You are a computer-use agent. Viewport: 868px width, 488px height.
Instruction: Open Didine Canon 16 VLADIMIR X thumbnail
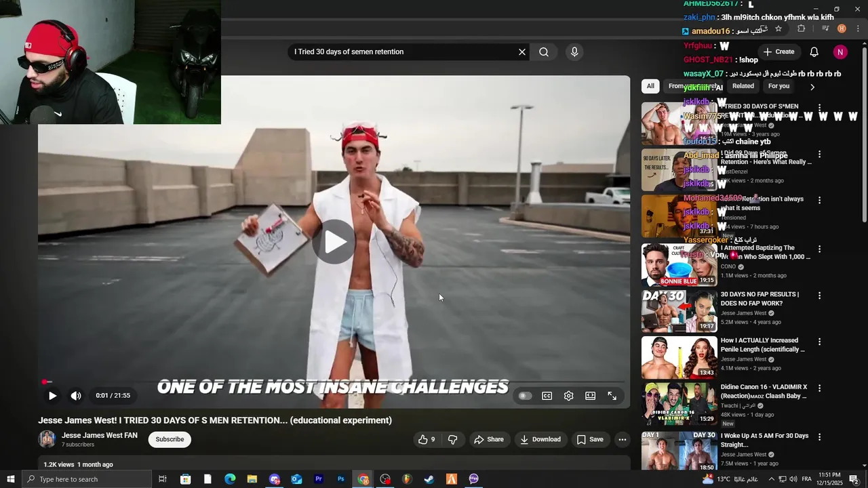pos(679,404)
